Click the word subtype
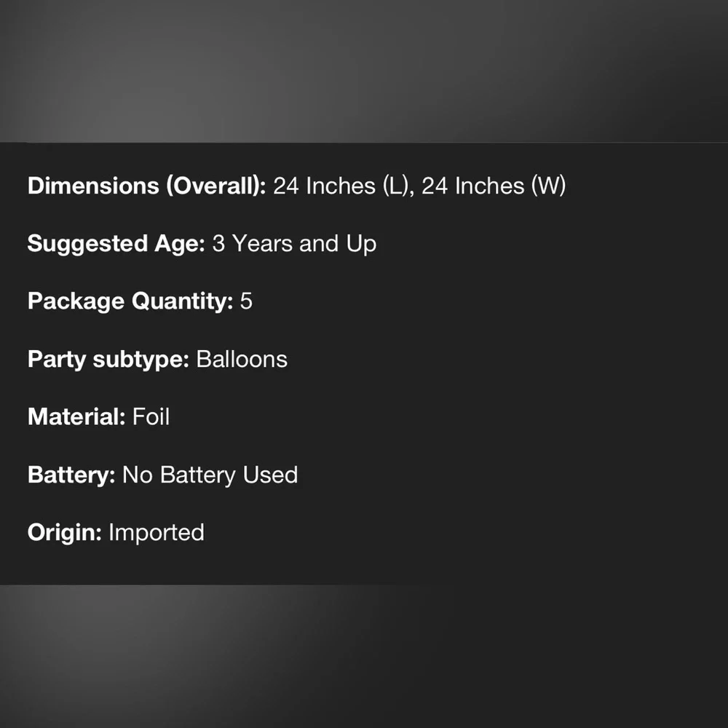The width and height of the screenshot is (728, 728). [141, 360]
